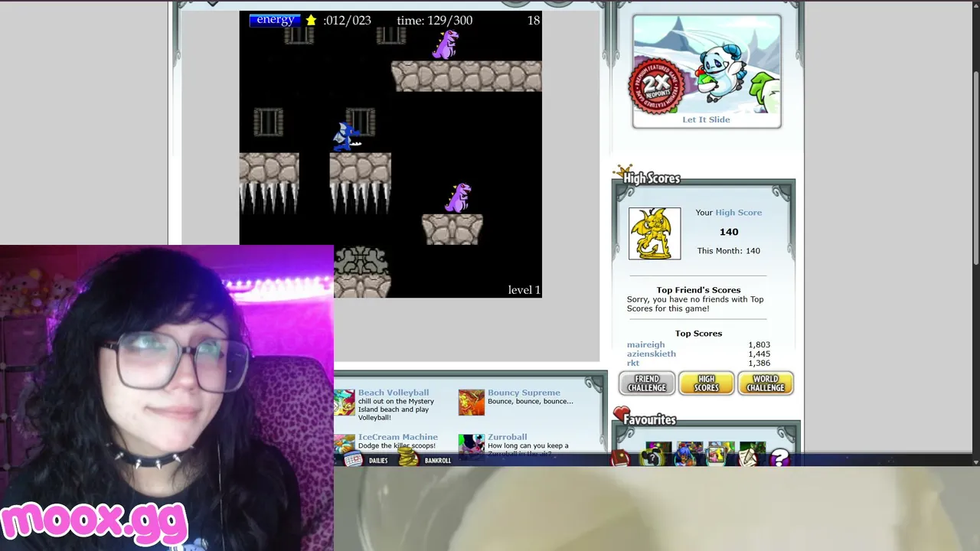Viewport: 980px width, 551px height.
Task: Click the score 1,386 in Top Scores
Action: click(759, 364)
